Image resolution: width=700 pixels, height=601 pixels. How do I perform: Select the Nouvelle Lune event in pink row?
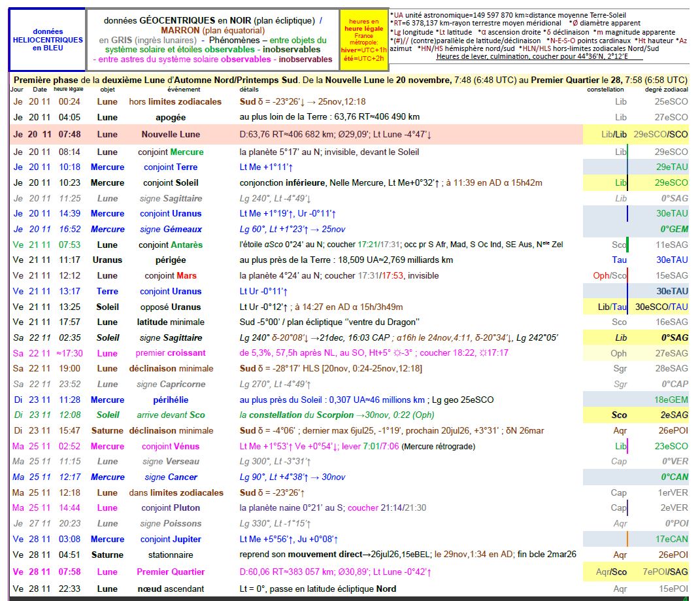[x=171, y=135]
